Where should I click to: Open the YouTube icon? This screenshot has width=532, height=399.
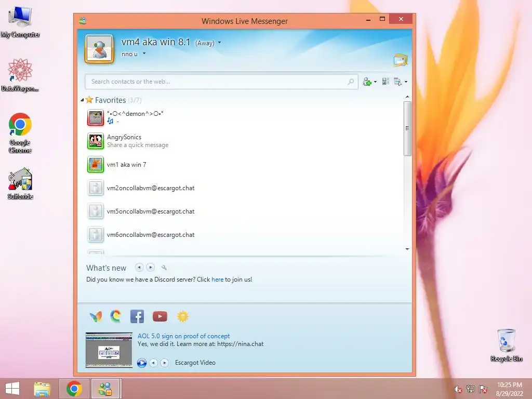point(160,316)
